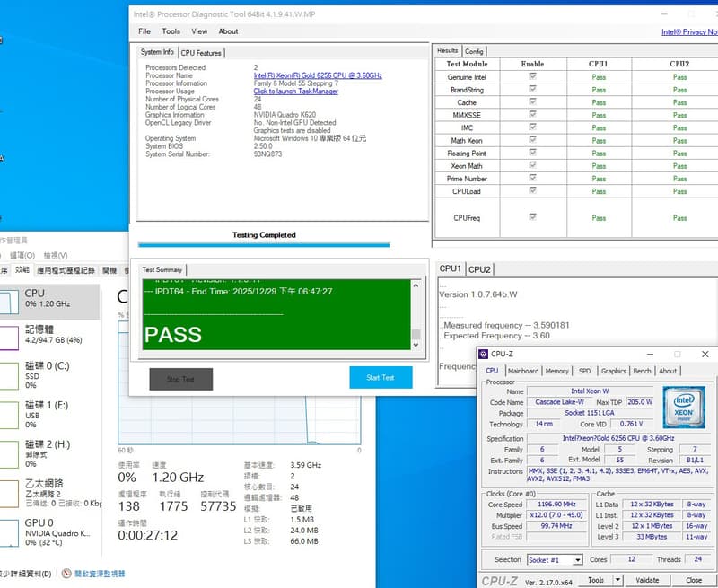Viewport: 718px width, 588px height.
Task: Click the Stop Test button
Action: click(181, 379)
